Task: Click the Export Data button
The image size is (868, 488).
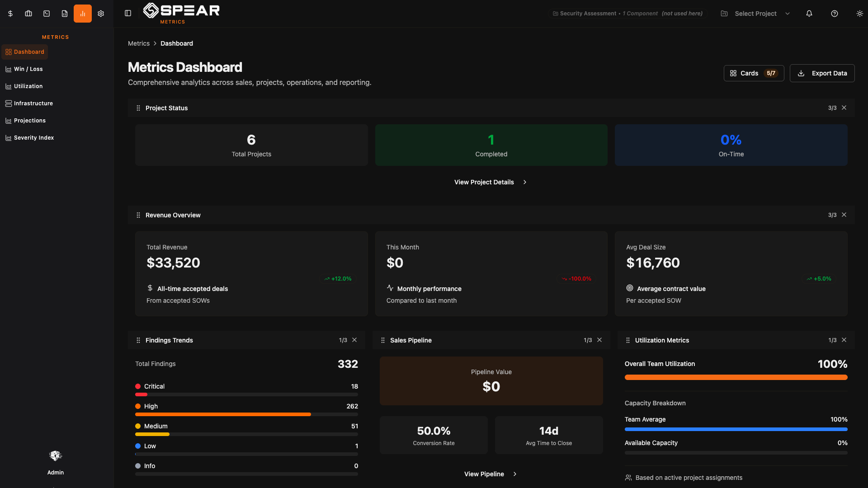Action: [822, 73]
